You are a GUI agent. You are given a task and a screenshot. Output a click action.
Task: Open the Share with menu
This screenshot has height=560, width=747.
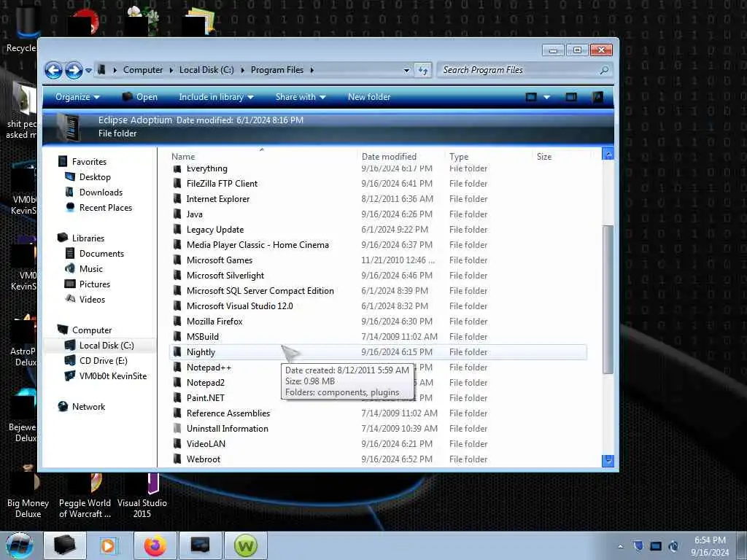pyautogui.click(x=301, y=97)
